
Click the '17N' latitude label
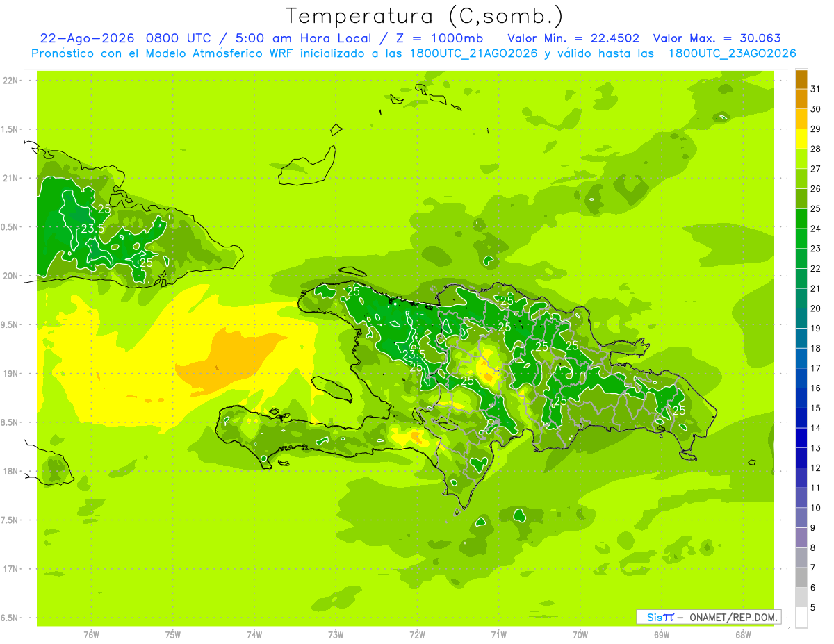[x=11, y=569]
